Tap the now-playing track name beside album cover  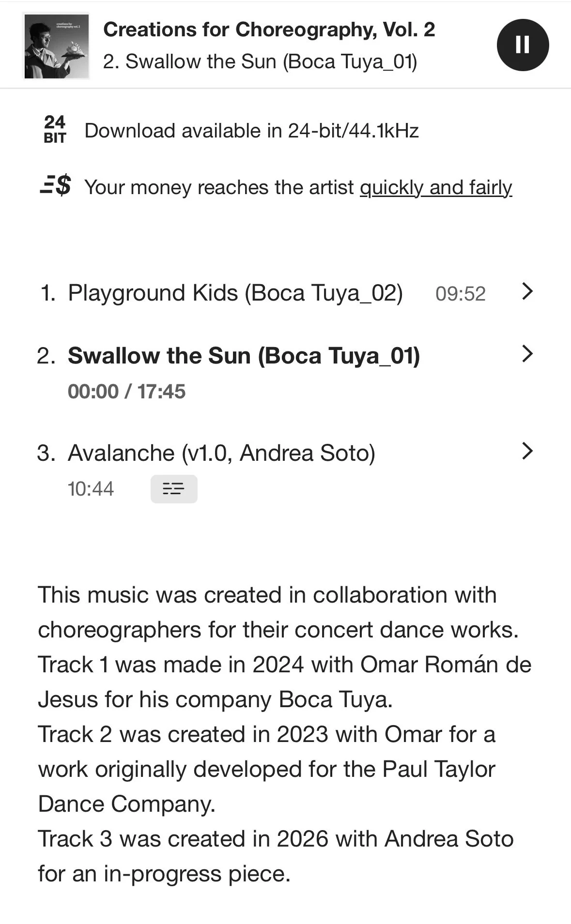pos(260,61)
